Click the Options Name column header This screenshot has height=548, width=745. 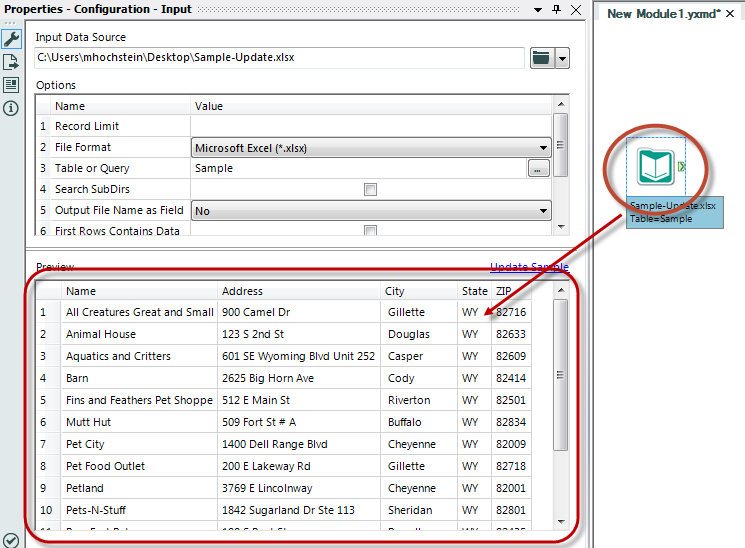pyautogui.click(x=120, y=106)
